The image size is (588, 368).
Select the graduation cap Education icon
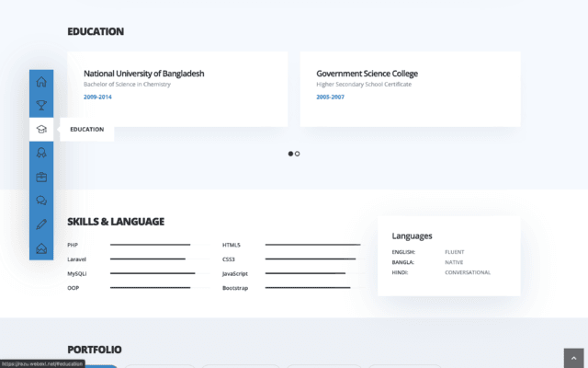point(41,129)
